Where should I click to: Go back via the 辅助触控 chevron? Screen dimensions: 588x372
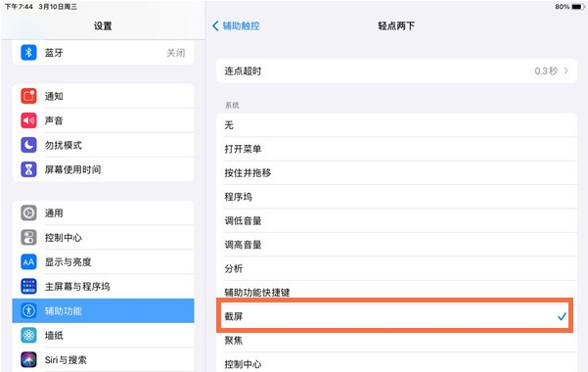point(236,25)
